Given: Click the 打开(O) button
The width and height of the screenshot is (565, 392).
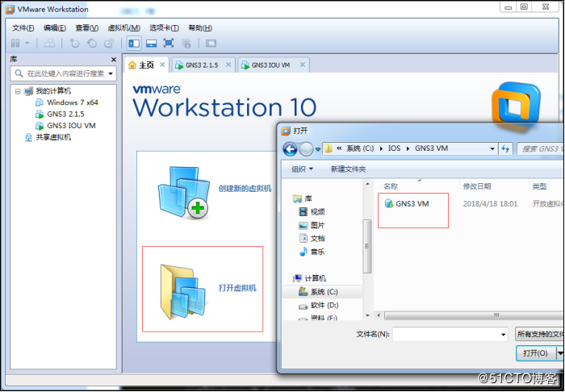Looking at the screenshot, I should click(536, 353).
